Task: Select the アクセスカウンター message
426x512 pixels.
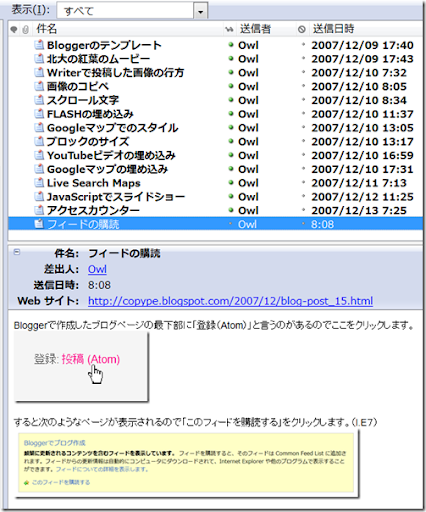Action: point(215,210)
